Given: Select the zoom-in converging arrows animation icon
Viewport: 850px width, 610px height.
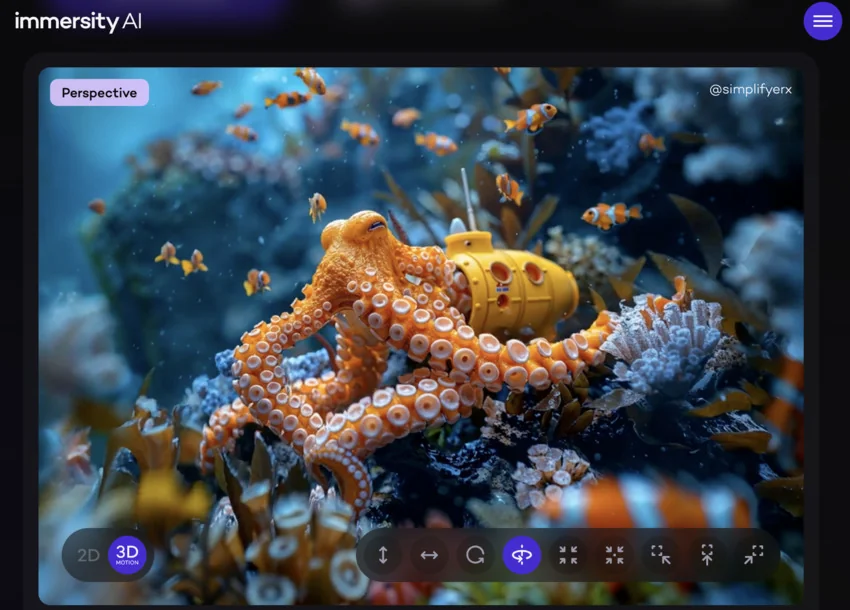Looking at the screenshot, I should (568, 555).
